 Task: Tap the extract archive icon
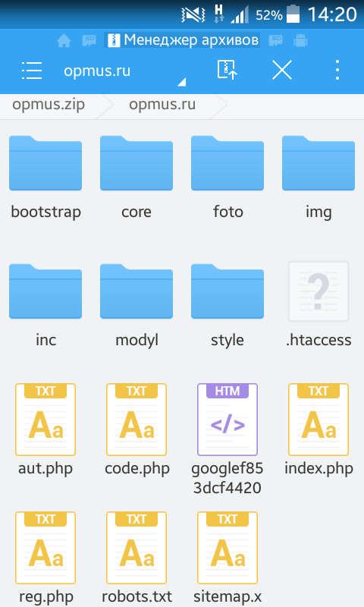click(x=227, y=70)
